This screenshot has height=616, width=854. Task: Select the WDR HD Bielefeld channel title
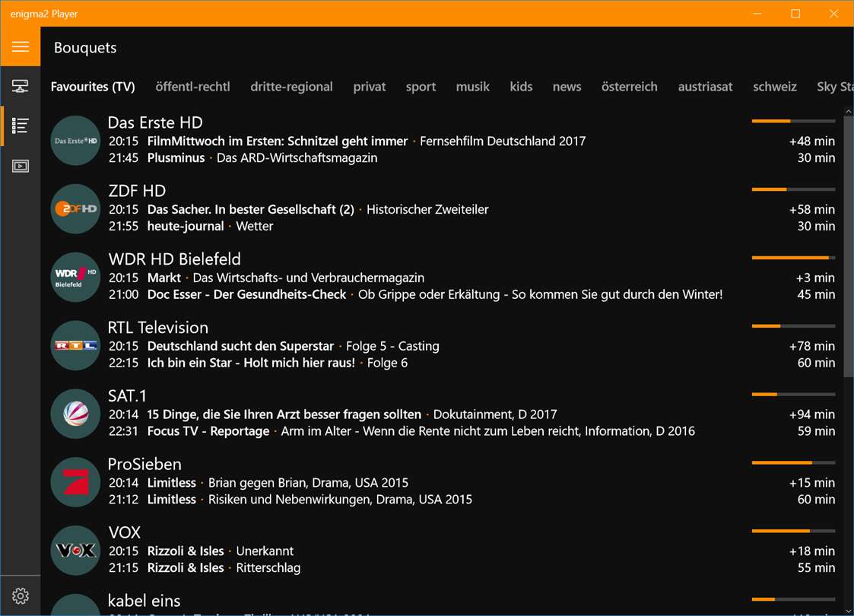pos(174,259)
